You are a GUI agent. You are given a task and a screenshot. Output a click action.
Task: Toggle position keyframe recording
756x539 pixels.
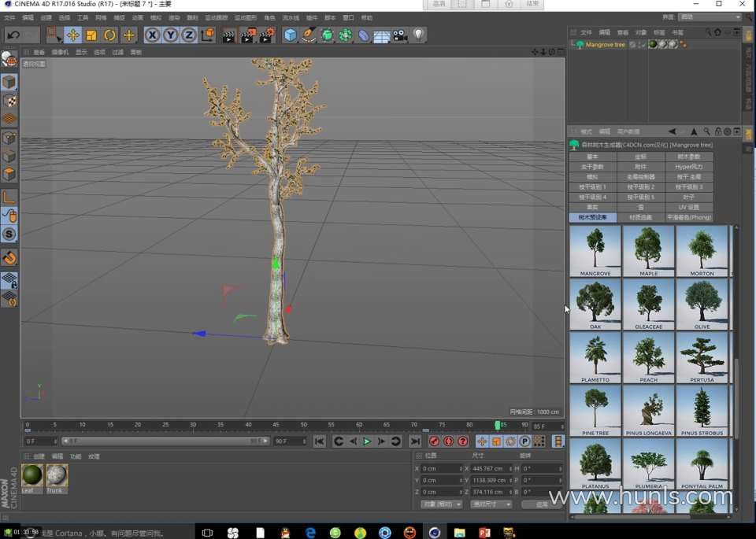tap(482, 441)
